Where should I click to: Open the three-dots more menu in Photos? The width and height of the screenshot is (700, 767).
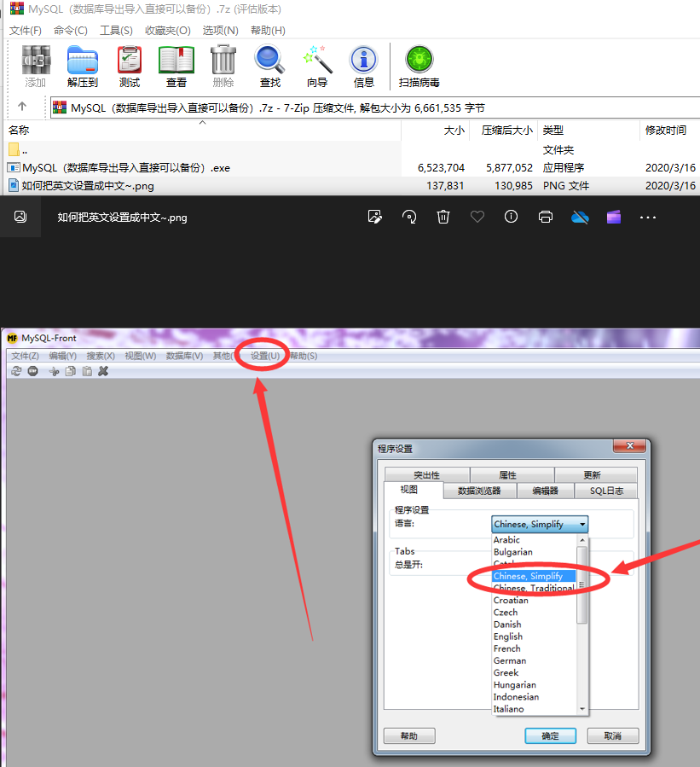coord(648,218)
